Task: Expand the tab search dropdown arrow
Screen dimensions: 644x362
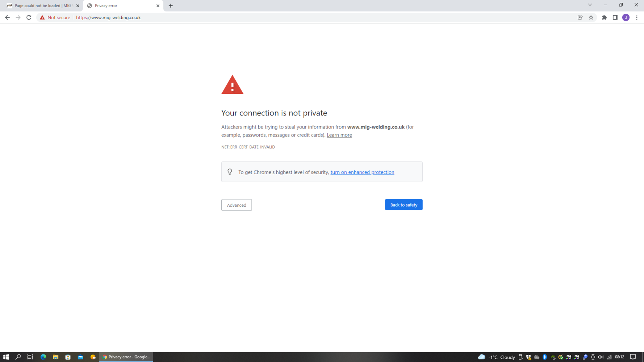Action: 590,5
